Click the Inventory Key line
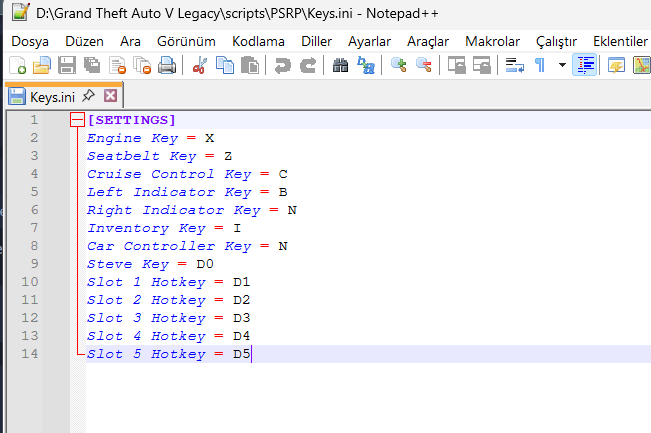Screen dimensions: 651x433 click(164, 228)
